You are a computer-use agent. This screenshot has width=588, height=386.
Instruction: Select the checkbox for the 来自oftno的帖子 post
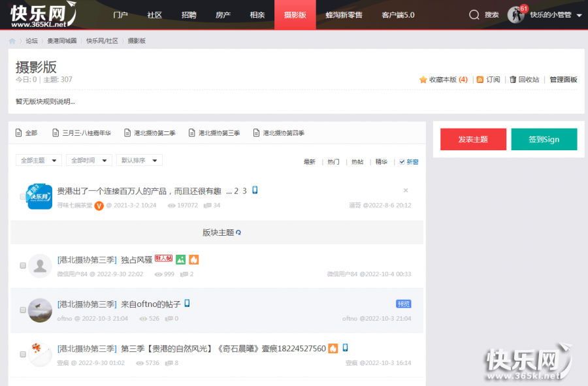click(x=23, y=310)
